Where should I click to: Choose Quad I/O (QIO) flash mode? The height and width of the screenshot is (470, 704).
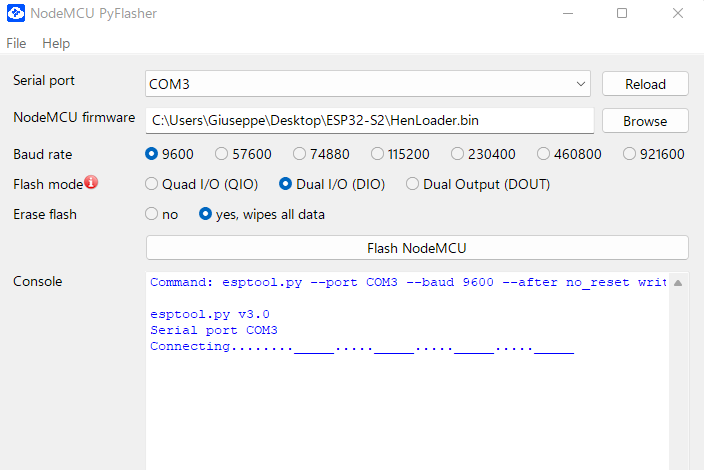click(201, 184)
